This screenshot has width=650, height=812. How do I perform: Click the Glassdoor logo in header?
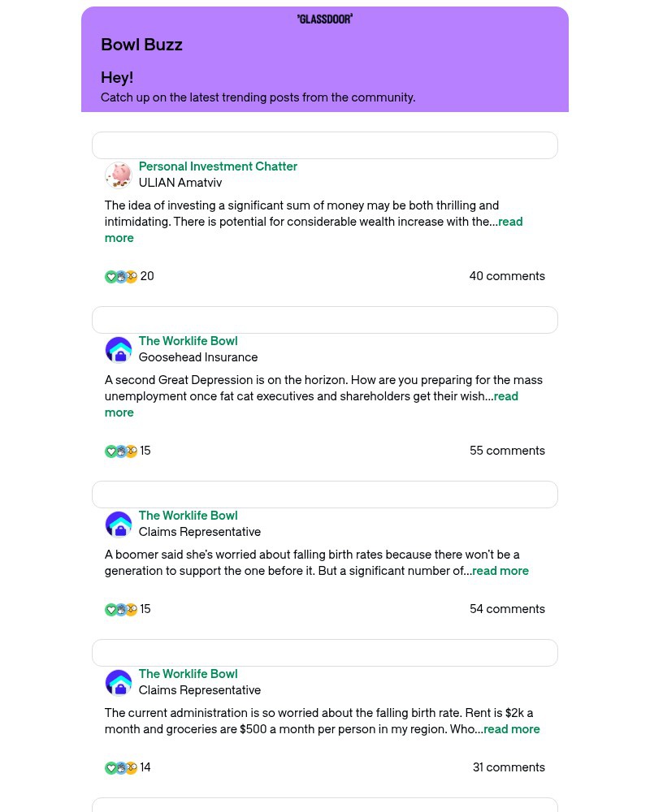tap(325, 19)
